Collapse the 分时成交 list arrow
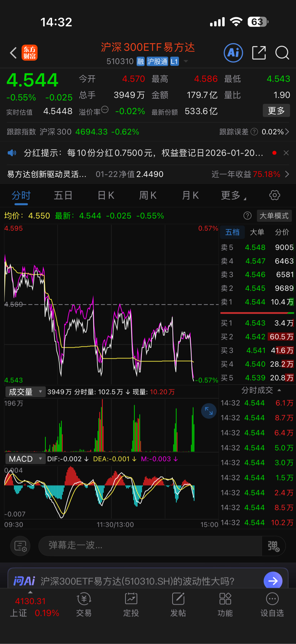 279,390
